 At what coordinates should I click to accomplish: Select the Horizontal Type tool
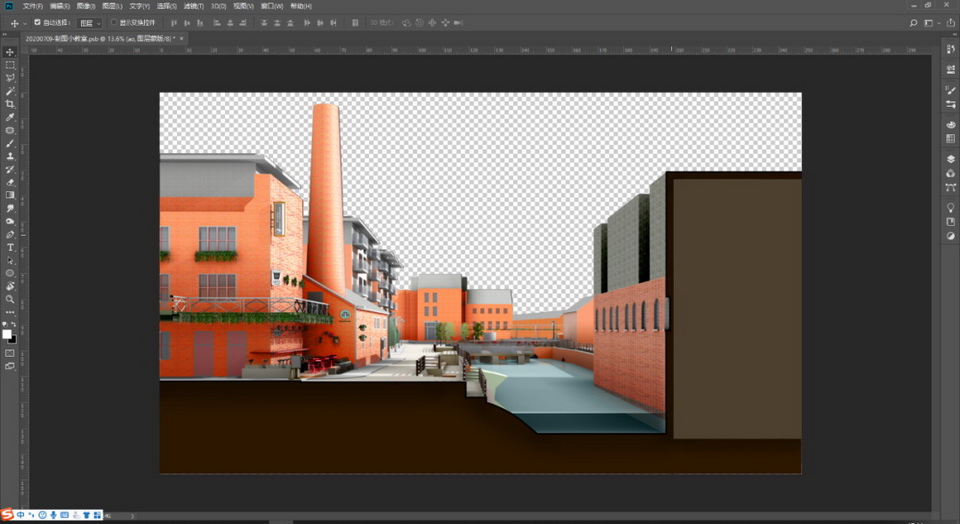pyautogui.click(x=11, y=247)
